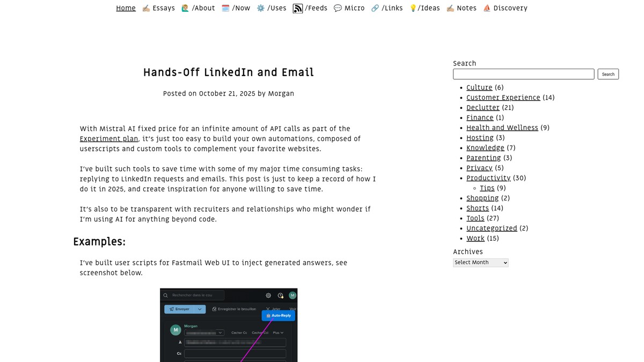Open the Parenting category
Screen dimensions: 644x362
[484, 158]
